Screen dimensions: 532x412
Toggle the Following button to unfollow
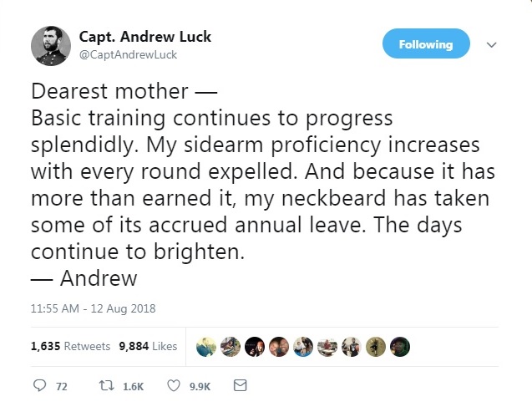[426, 44]
